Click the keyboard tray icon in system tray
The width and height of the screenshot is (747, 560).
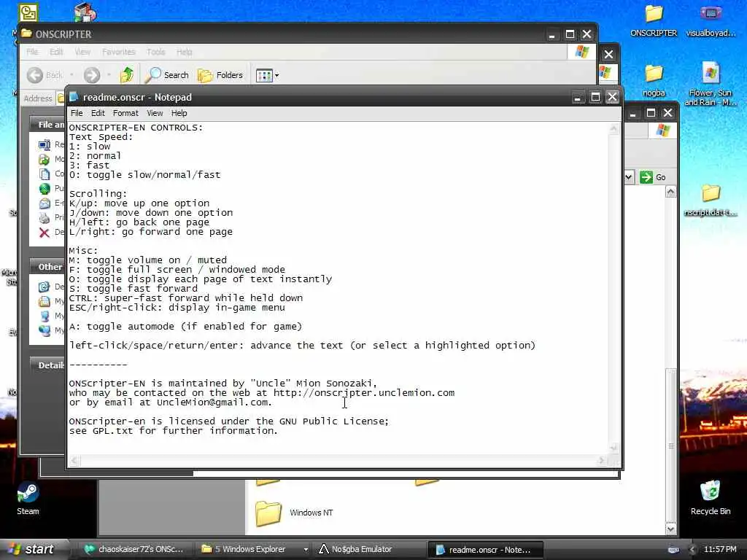click(673, 550)
